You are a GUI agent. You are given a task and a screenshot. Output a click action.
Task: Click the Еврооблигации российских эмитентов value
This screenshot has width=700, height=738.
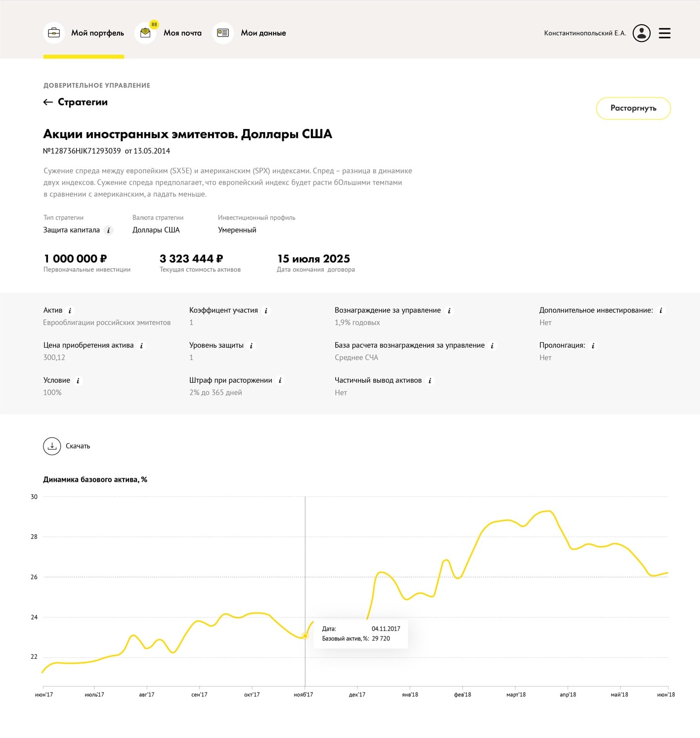tap(107, 323)
